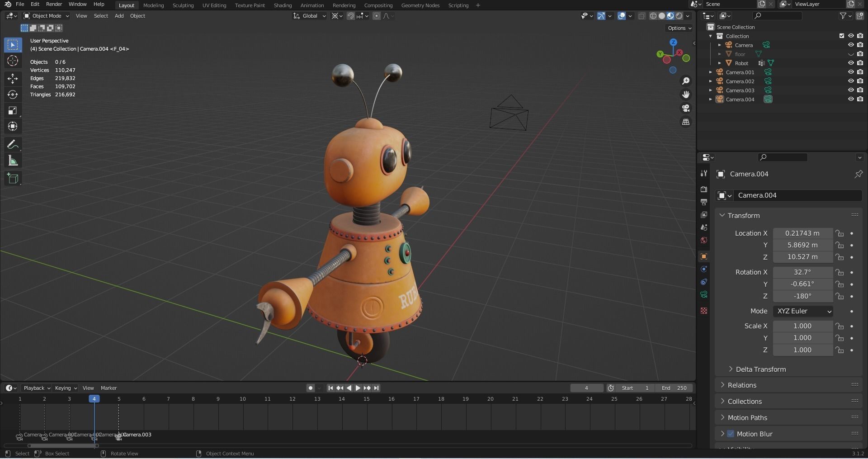Disable Camera.002 in renders
Screen dimensions: 868x459
pos(860,81)
